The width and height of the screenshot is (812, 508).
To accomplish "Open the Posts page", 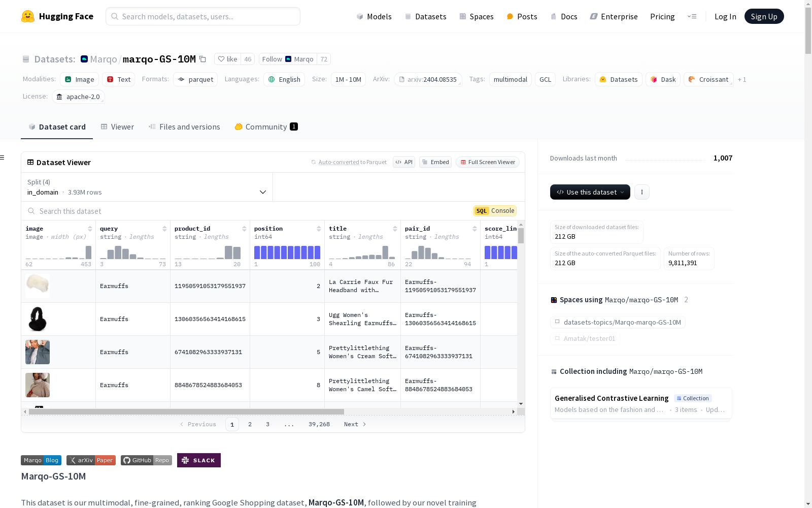I will 522,16.
